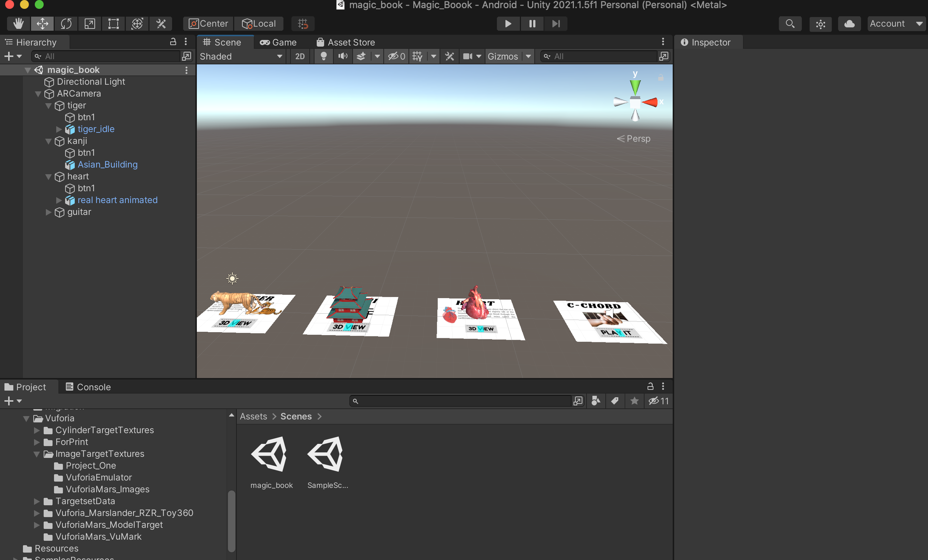The image size is (928, 560).
Task: Select the Hand tool in toolbar
Action: [19, 24]
